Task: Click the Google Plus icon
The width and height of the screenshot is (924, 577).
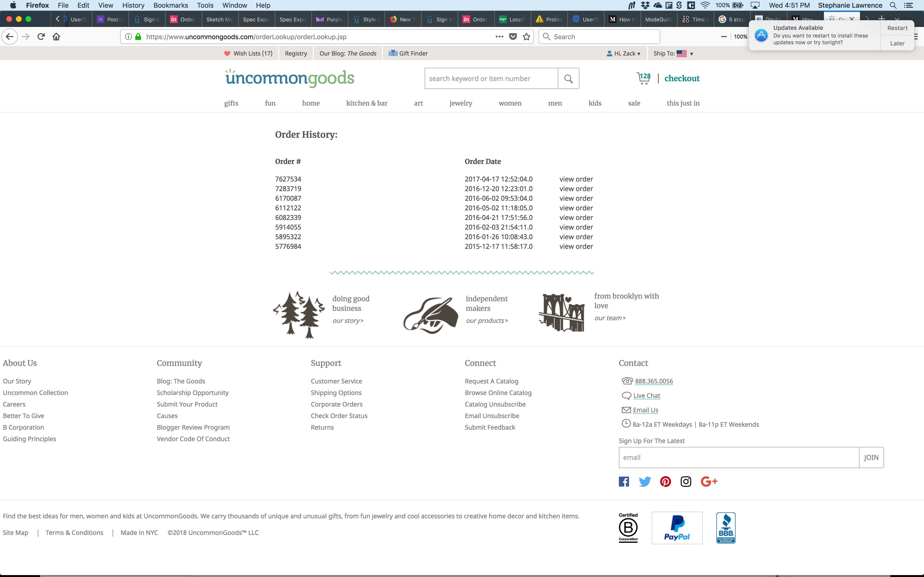Action: click(709, 482)
